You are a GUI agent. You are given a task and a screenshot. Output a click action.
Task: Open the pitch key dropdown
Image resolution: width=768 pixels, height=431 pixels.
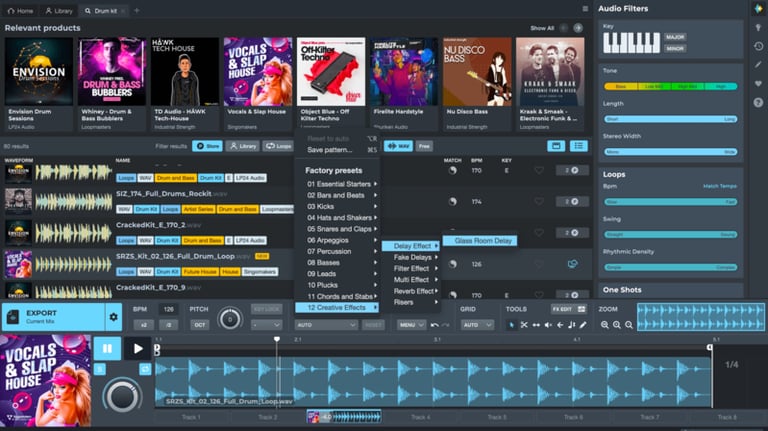coord(266,325)
